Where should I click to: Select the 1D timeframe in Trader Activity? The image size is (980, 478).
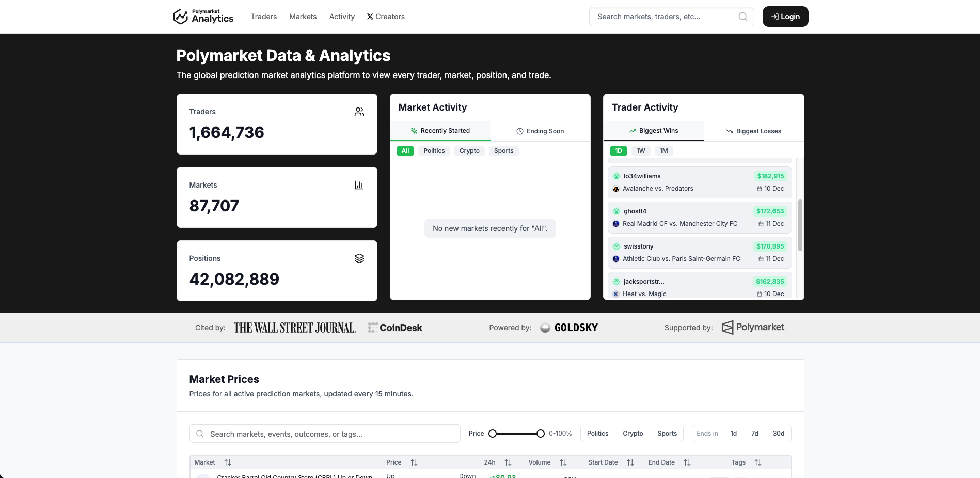pos(619,151)
